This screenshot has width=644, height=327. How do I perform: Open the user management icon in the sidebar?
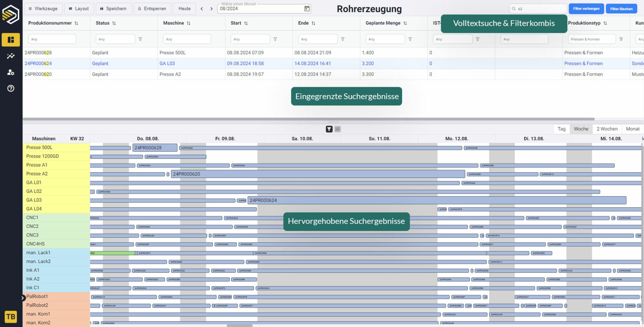11,72
